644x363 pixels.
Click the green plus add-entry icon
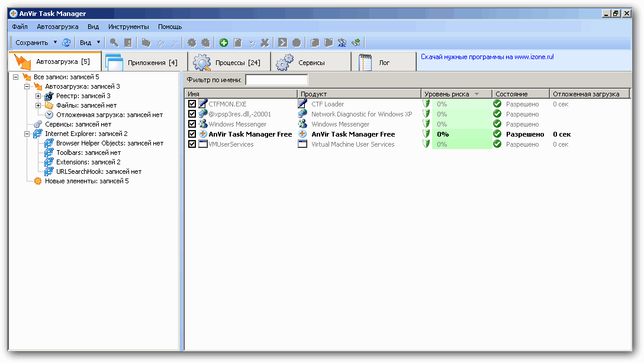point(224,42)
